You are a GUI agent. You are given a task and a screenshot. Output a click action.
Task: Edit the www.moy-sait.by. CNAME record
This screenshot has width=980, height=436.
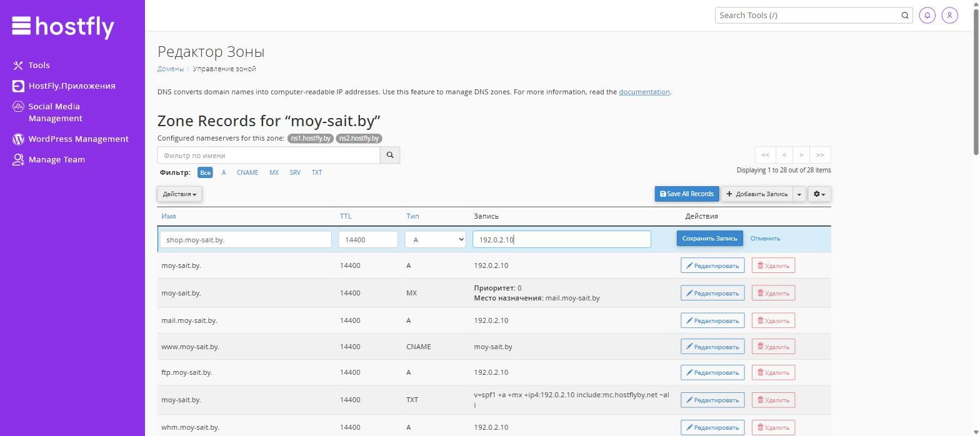click(712, 347)
